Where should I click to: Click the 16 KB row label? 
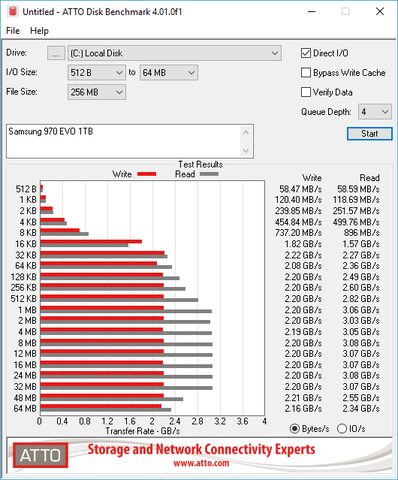(26, 244)
